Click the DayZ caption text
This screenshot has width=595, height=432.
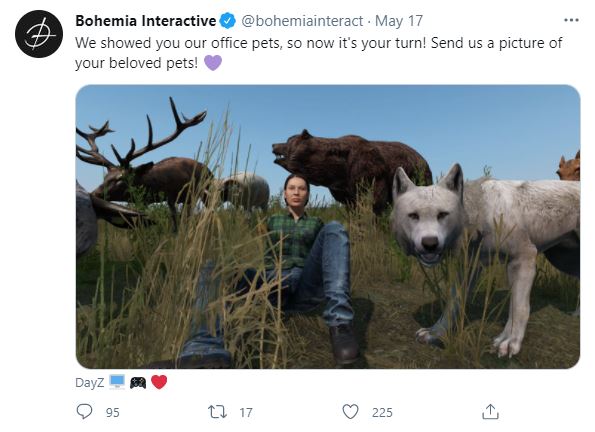pyautogui.click(x=90, y=383)
